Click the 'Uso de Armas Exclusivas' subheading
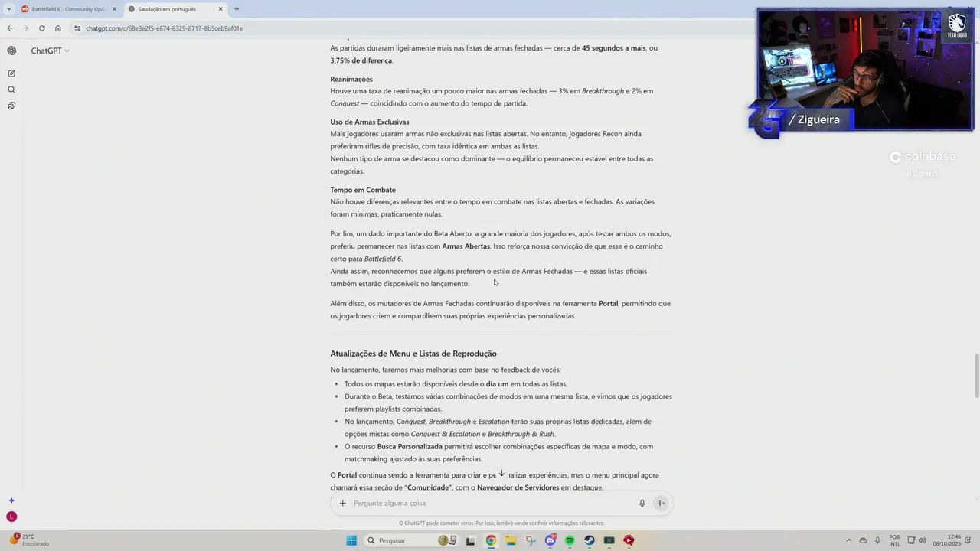The height and width of the screenshot is (551, 980). (x=370, y=122)
